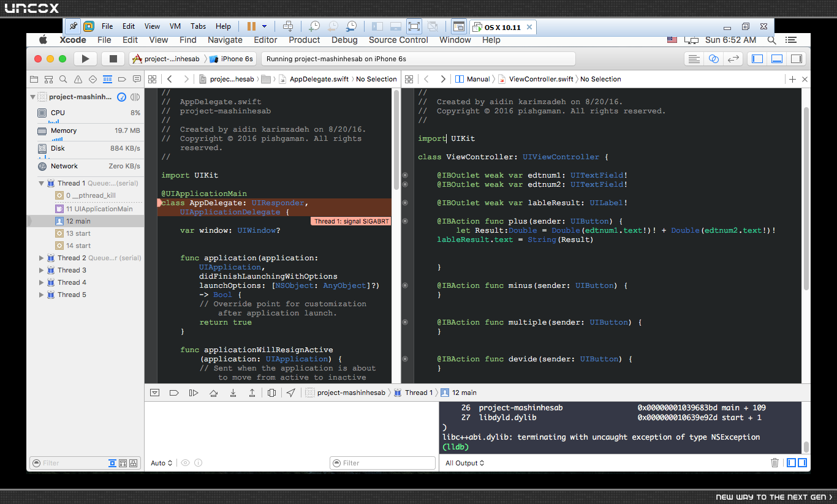
Task: Open the iPhone 6s destination selector
Action: [231, 59]
